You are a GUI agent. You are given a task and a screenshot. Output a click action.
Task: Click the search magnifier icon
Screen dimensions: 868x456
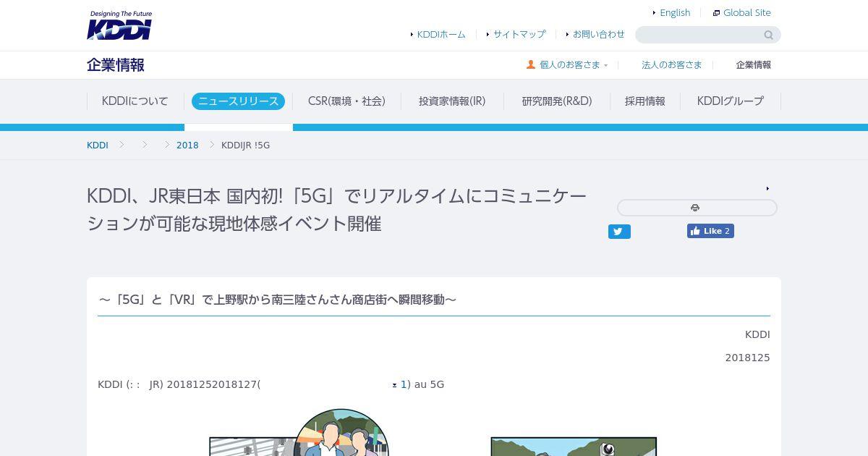[769, 35]
